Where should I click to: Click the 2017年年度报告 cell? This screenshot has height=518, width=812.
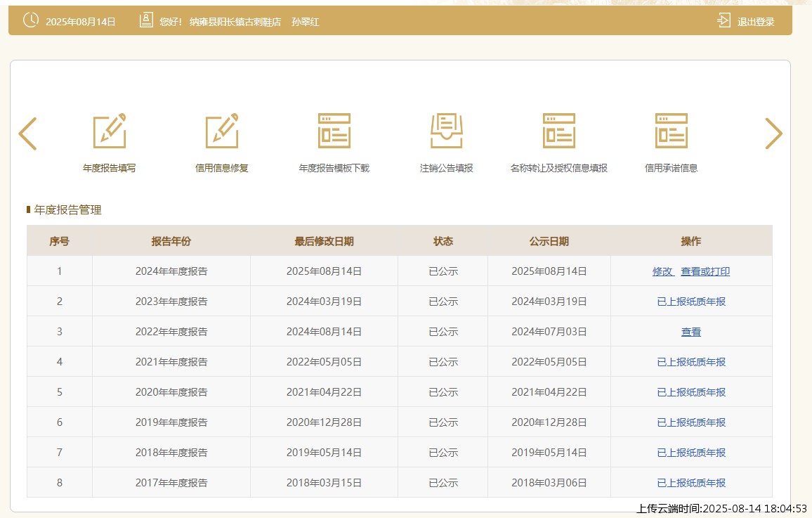(x=171, y=483)
